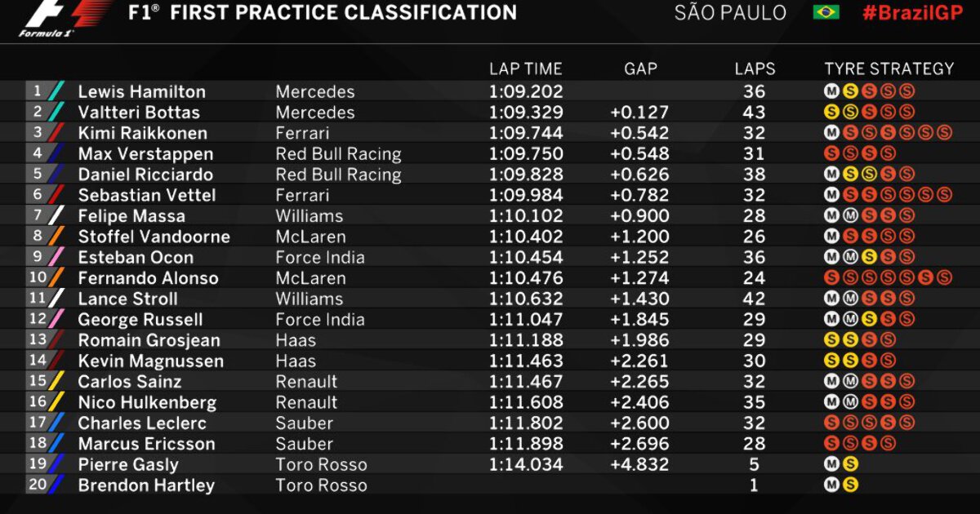Open Valtteri Bottas driver name
This screenshot has height=514, width=980.
(x=139, y=113)
